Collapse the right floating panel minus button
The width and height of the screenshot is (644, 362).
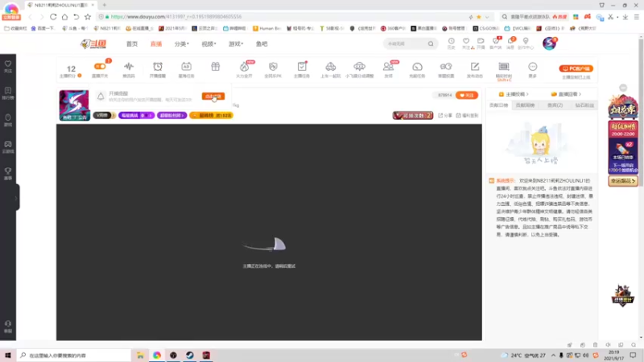click(623, 88)
